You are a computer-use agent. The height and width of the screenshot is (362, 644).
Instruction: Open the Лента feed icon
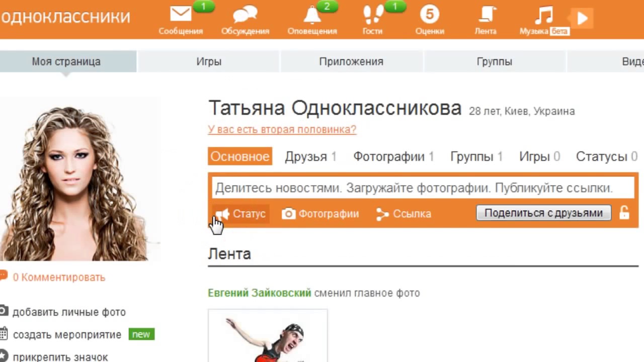tap(486, 15)
